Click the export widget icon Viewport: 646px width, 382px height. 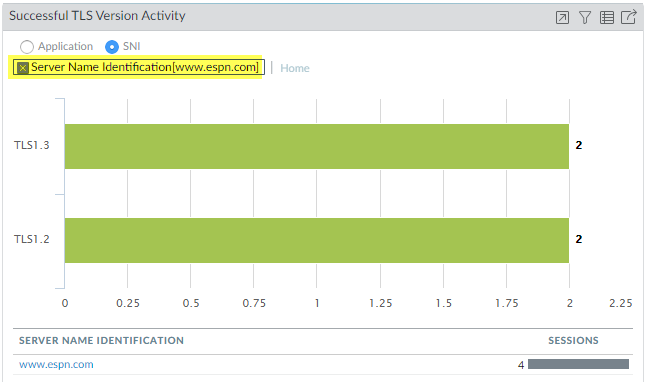629,17
